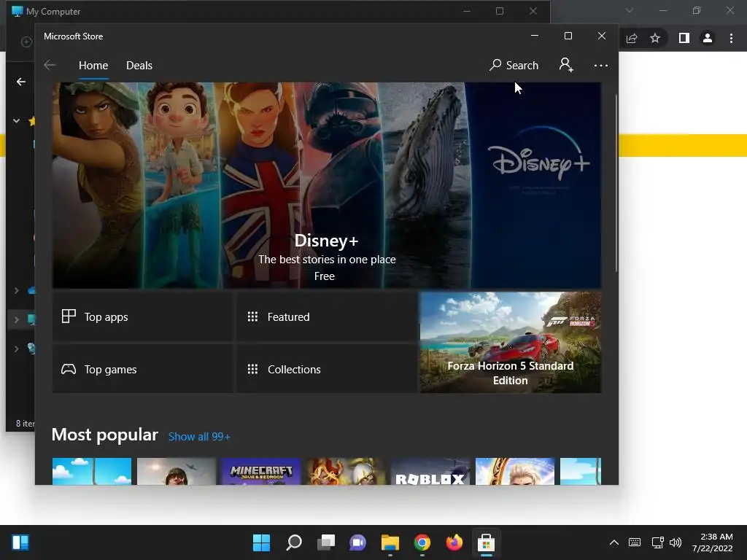Open Windows Start menu
Image resolution: width=747 pixels, height=560 pixels.
261,542
